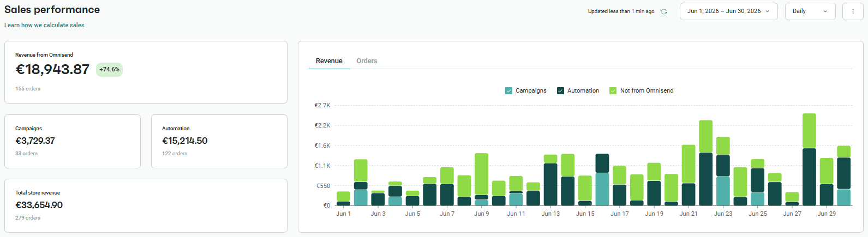Screen dimensions: 868x237
Task: Click the 279 orders text
Action: (x=28, y=218)
